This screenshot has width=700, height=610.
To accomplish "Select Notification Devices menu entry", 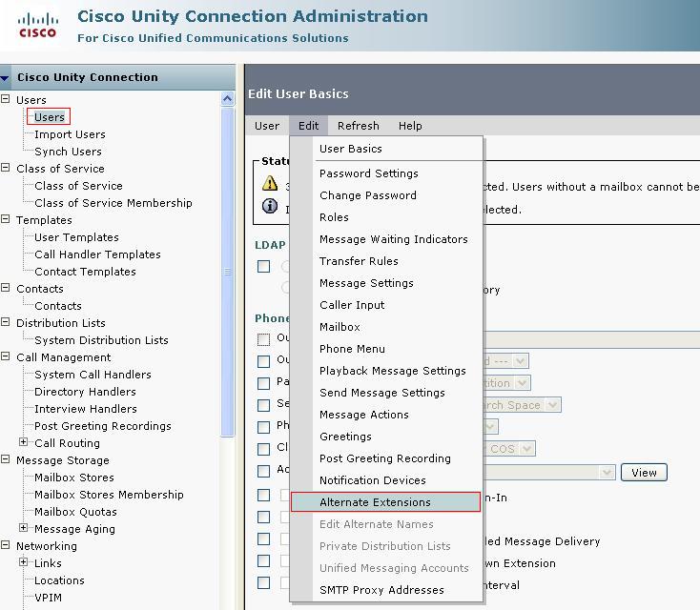I will tap(372, 480).
